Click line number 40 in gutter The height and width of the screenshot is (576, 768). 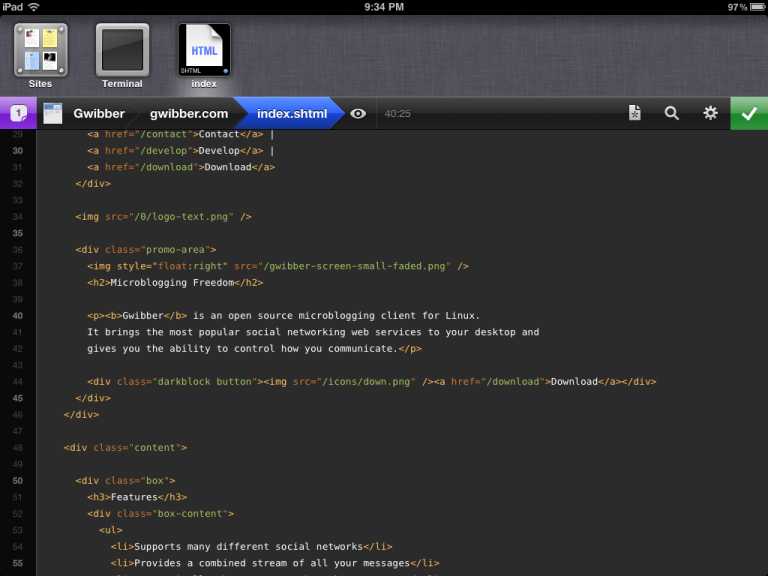[18, 316]
